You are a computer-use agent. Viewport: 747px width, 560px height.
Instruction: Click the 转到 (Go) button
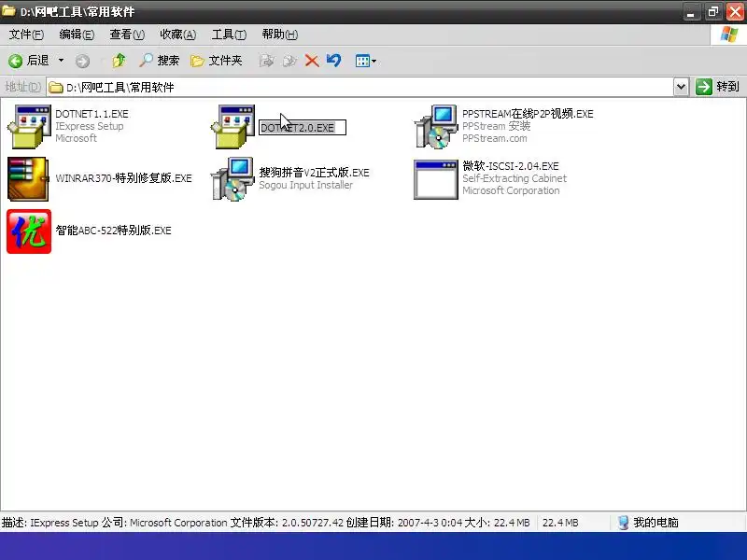(717, 87)
